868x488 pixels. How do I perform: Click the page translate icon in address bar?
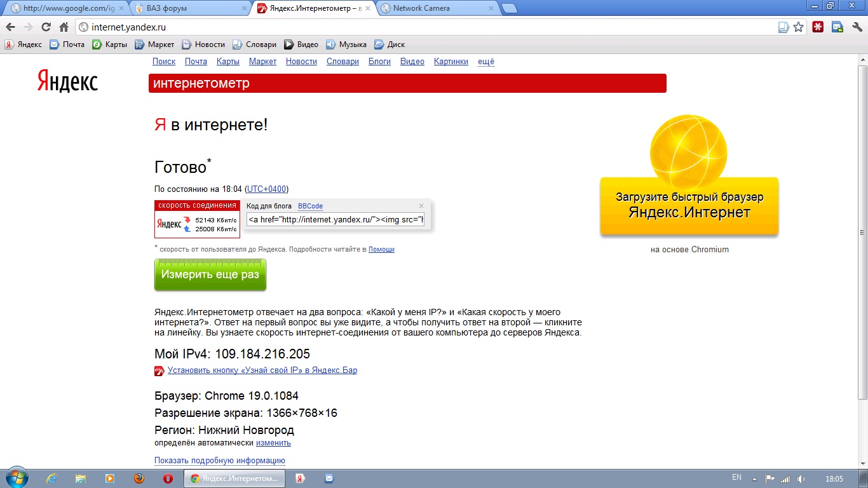(x=783, y=27)
